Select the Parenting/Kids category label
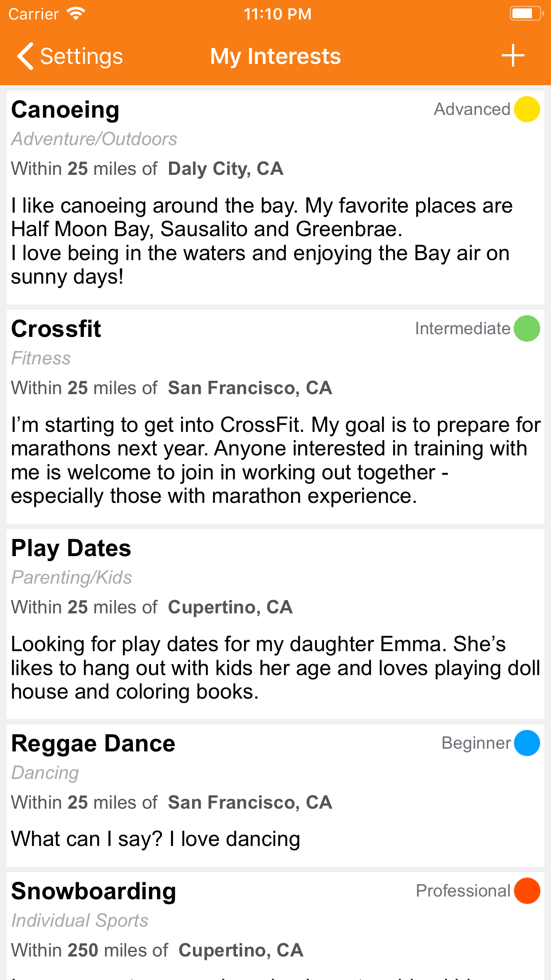This screenshot has height=980, width=551. click(71, 577)
